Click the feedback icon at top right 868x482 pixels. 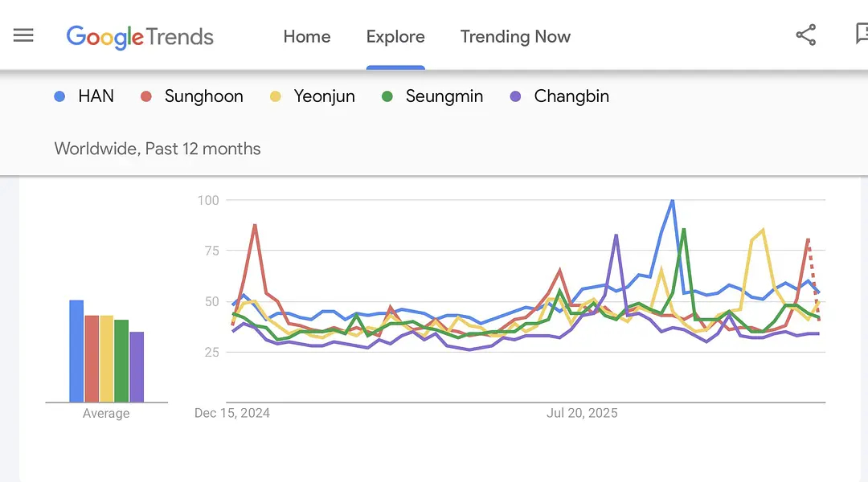[860, 34]
